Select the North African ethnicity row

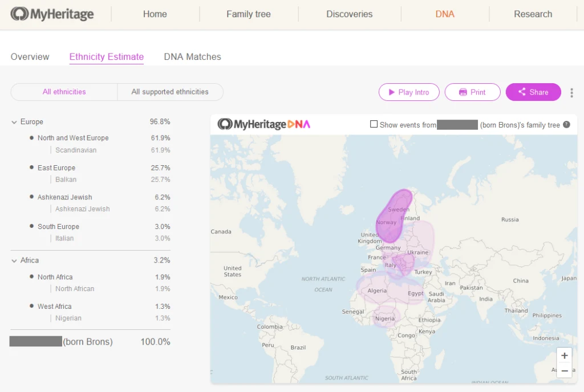click(x=110, y=289)
